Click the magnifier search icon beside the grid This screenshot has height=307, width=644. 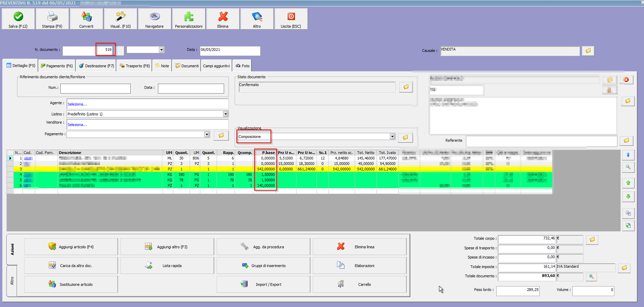628,167
